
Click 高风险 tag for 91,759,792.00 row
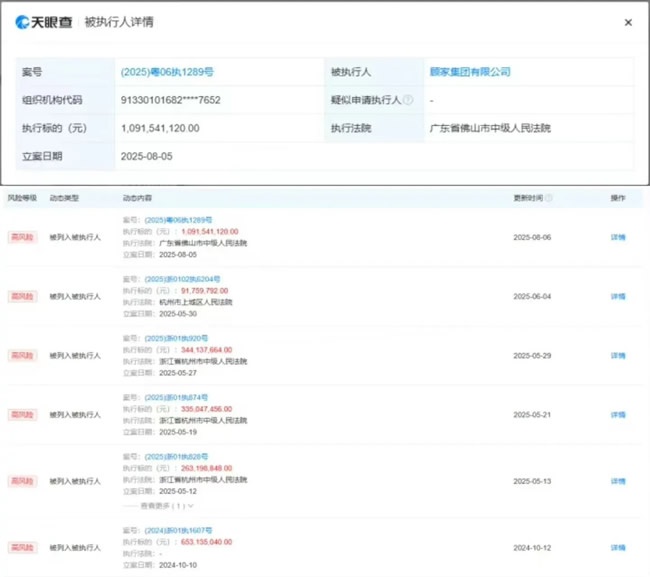pyautogui.click(x=22, y=296)
